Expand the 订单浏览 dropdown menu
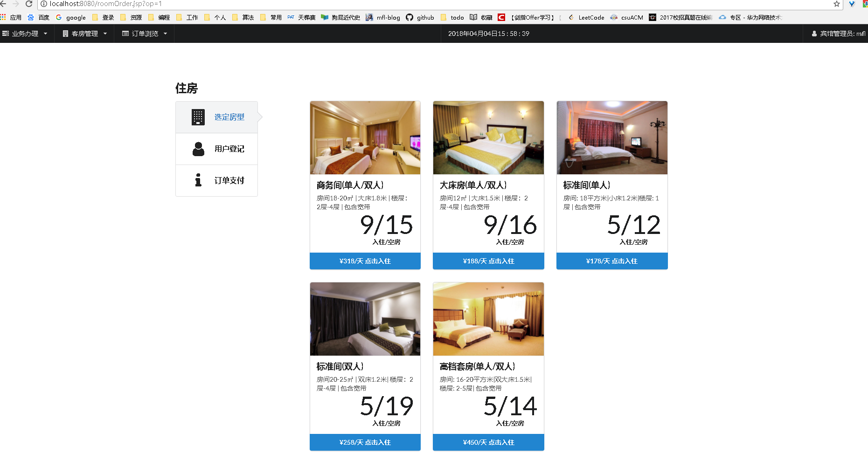 tap(144, 34)
